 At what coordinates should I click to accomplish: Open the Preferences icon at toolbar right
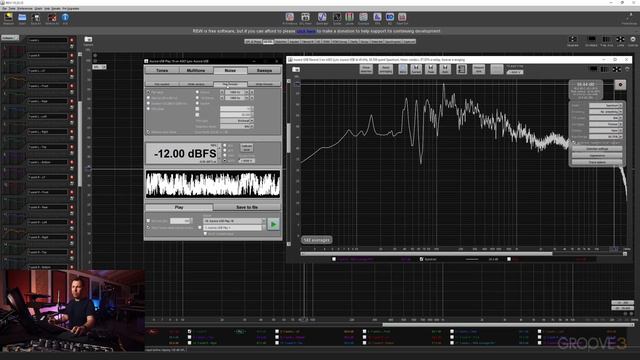[629, 18]
